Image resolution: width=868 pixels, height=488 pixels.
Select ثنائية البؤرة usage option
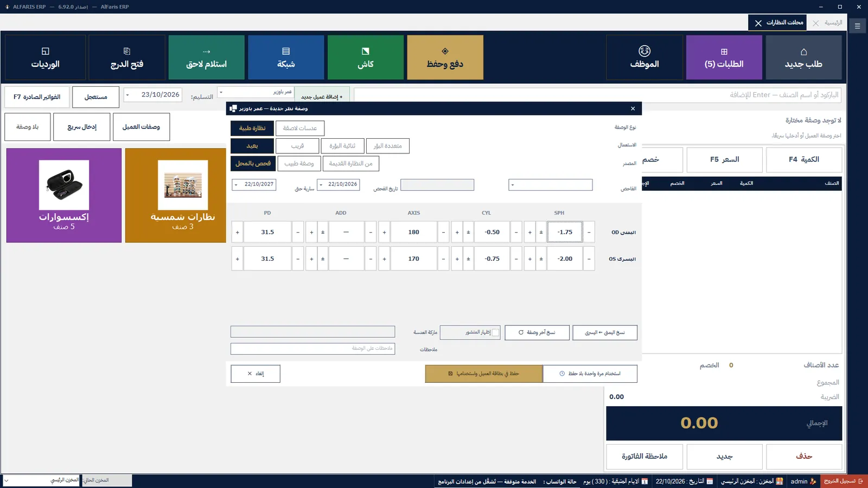(342, 146)
